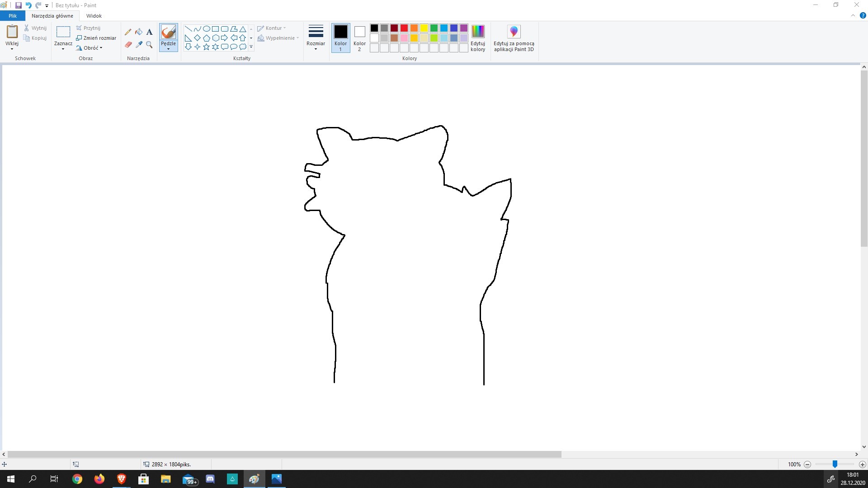Open the Rozmiar size dropdown

click(x=316, y=38)
